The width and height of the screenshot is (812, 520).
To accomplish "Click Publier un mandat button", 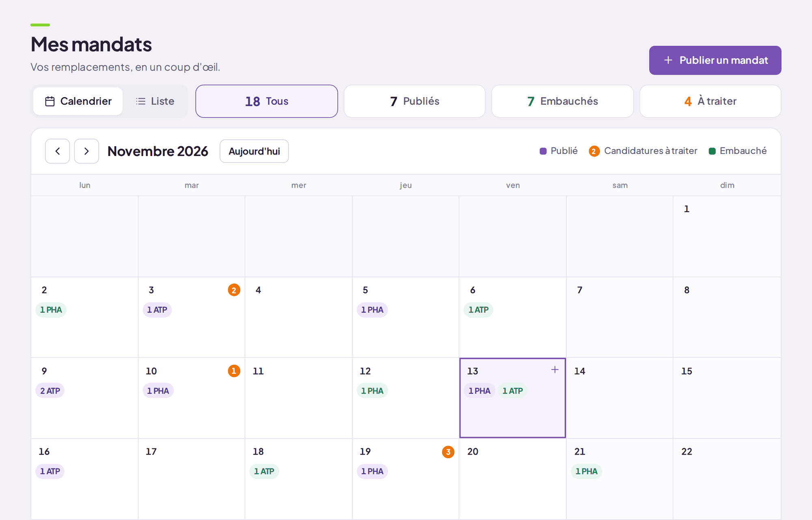I will 715,60.
